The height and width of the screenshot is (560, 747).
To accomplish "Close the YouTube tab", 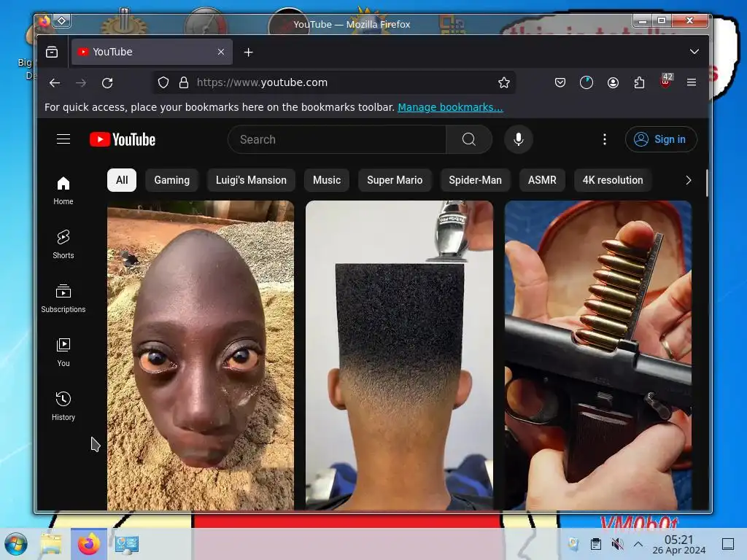I will [221, 52].
